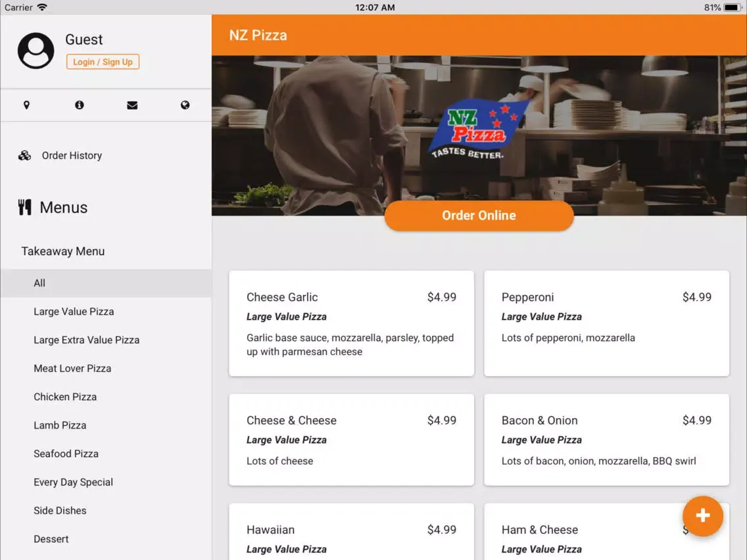747x560 pixels.
Task: Click the 12:07 AM clock in status bar
Action: pyautogui.click(x=375, y=7)
